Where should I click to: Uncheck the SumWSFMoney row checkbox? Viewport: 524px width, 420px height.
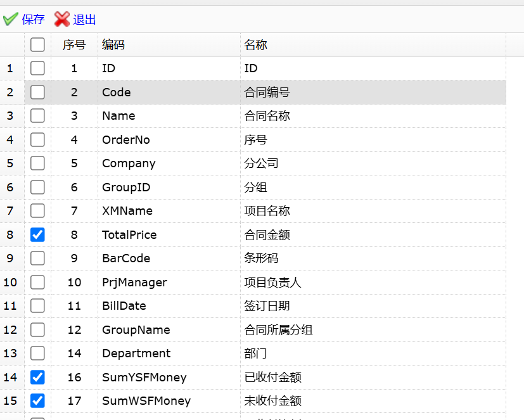click(x=37, y=401)
